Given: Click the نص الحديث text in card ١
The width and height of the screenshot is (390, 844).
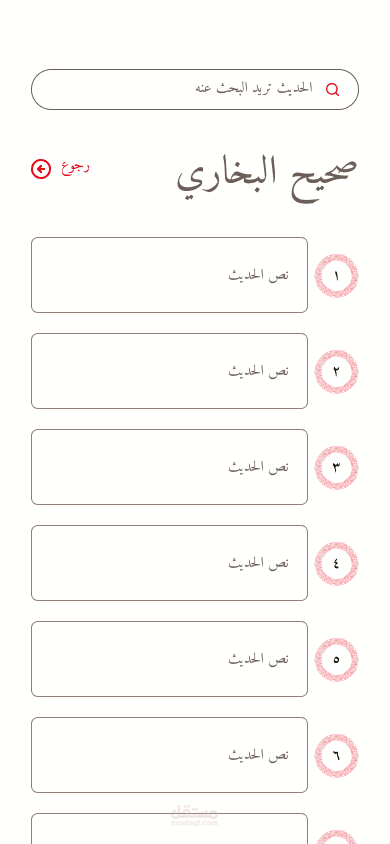Looking at the screenshot, I should coord(259,275).
